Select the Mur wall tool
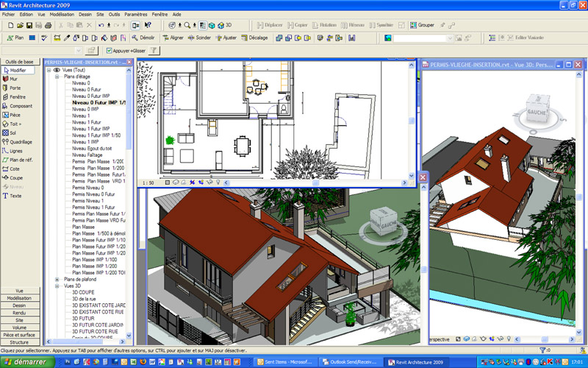Screen dimensions: 588x368 (x=12, y=79)
